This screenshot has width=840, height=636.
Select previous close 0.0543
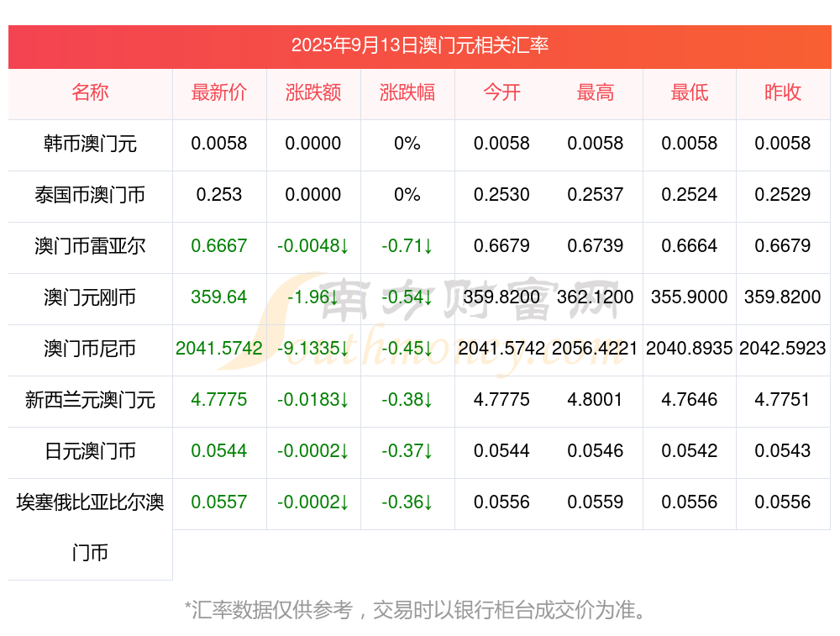click(x=783, y=450)
